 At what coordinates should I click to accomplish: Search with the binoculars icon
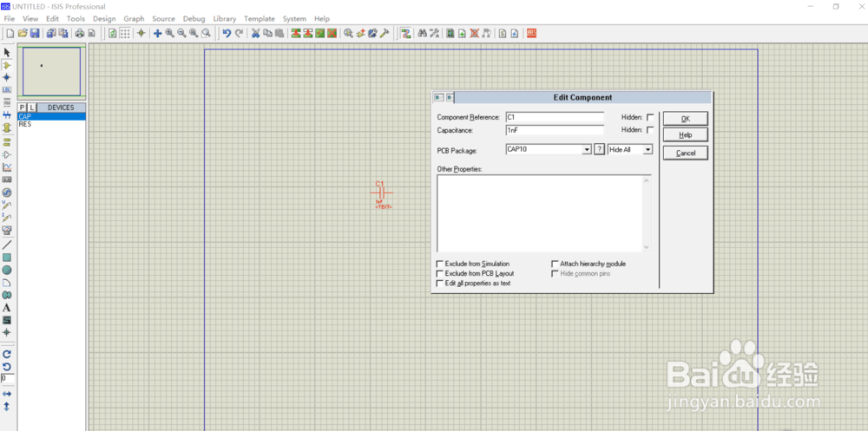coord(422,33)
